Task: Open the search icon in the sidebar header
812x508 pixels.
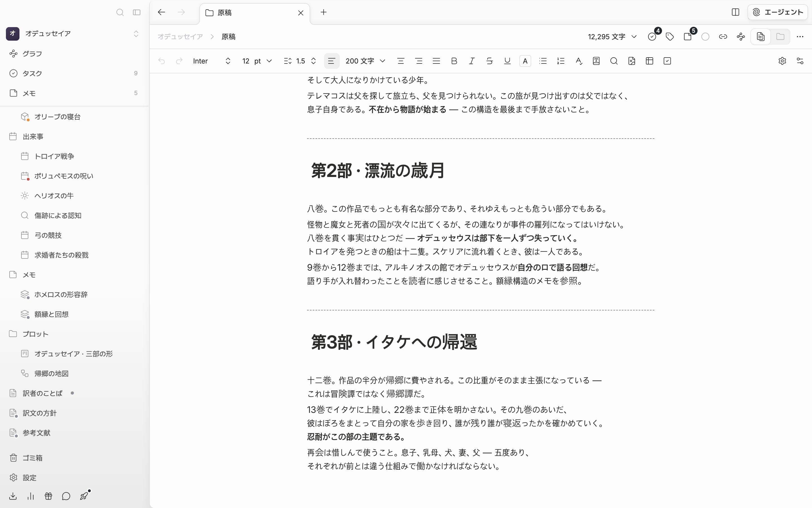Action: coord(120,12)
